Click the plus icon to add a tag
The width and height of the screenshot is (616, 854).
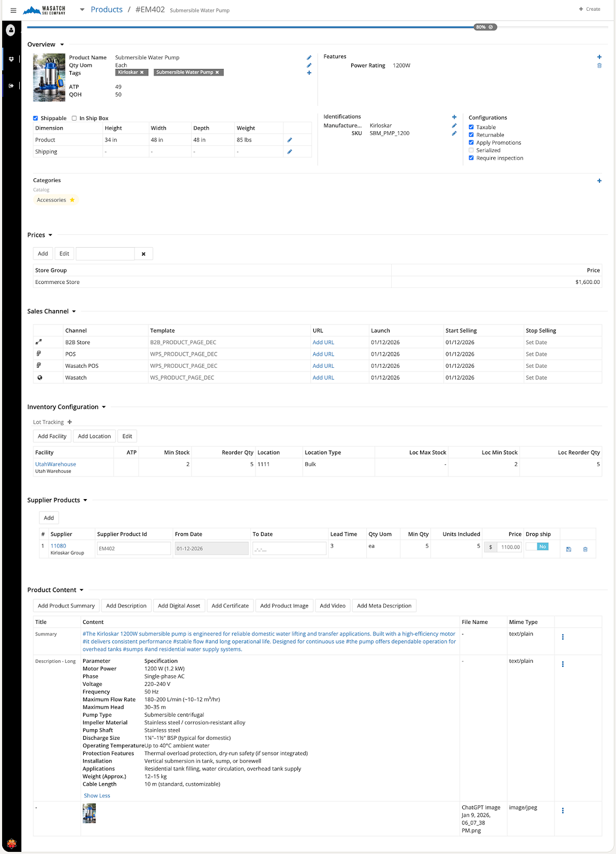coord(309,73)
